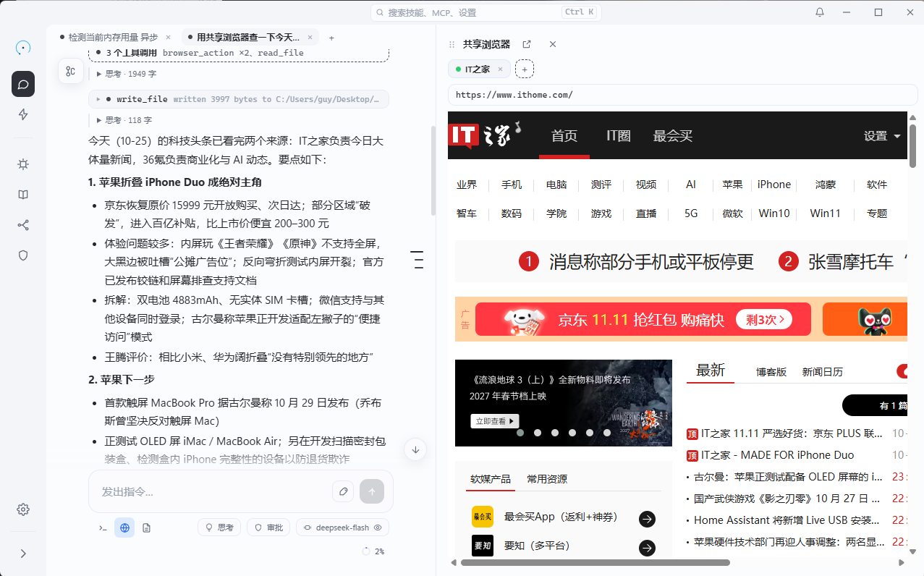Click the IT之家 logo on webpage
Image resolution: width=924 pixels, height=576 pixels.
pos(485,135)
